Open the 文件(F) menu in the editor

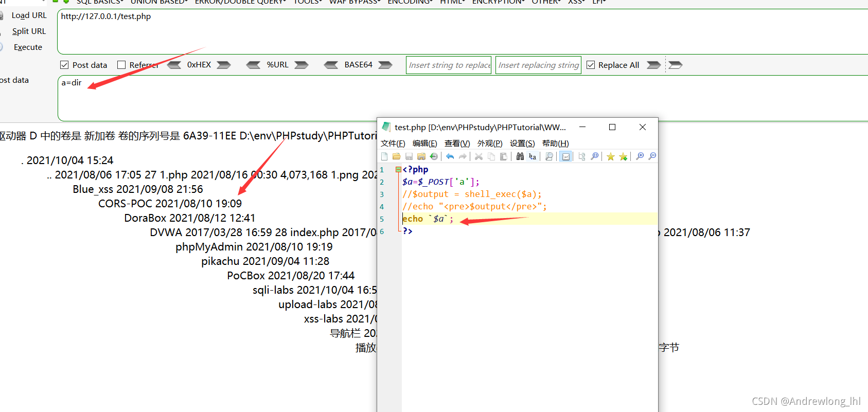click(393, 144)
